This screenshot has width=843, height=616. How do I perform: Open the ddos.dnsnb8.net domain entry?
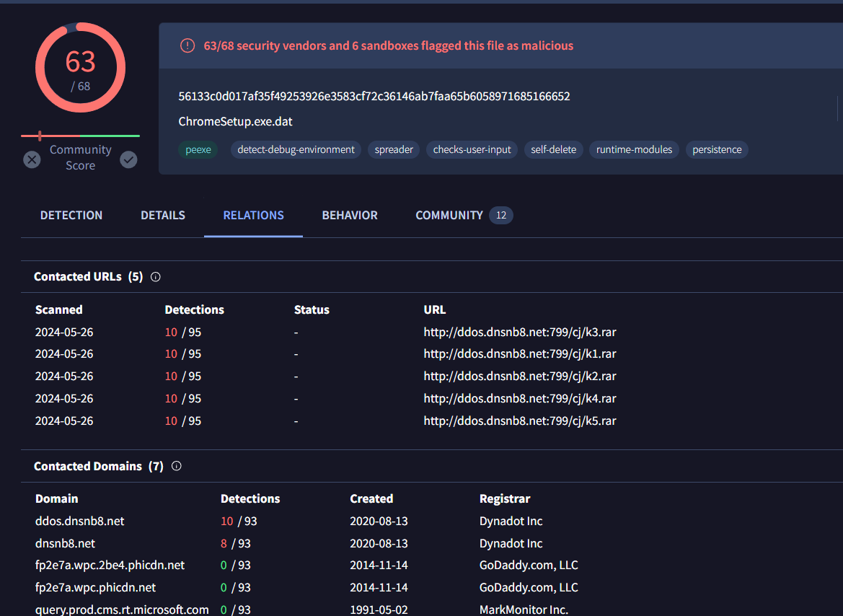(80, 521)
